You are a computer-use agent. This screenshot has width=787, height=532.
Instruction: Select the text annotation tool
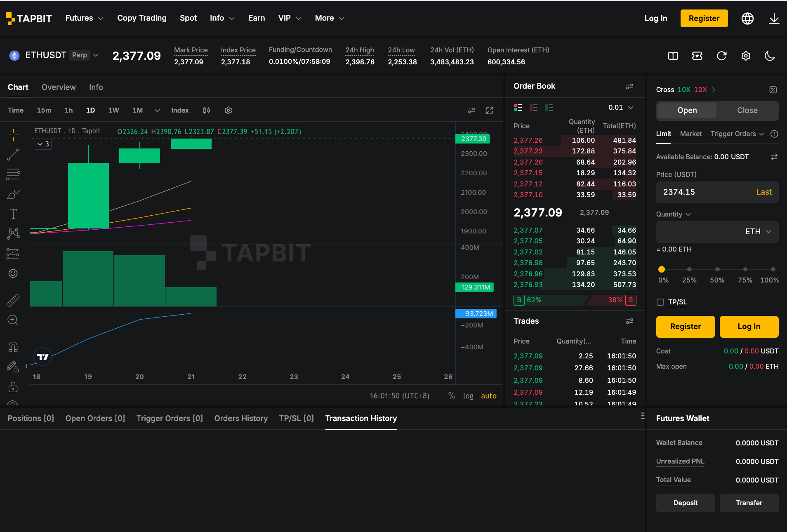(x=13, y=214)
